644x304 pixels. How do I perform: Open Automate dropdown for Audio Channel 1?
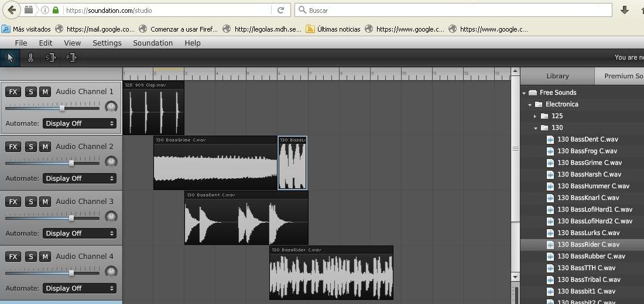tap(80, 123)
